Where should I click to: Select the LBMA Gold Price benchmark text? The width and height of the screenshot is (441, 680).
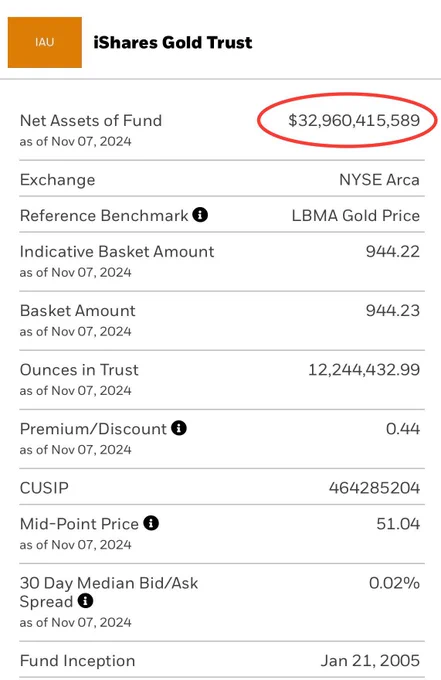pos(356,216)
